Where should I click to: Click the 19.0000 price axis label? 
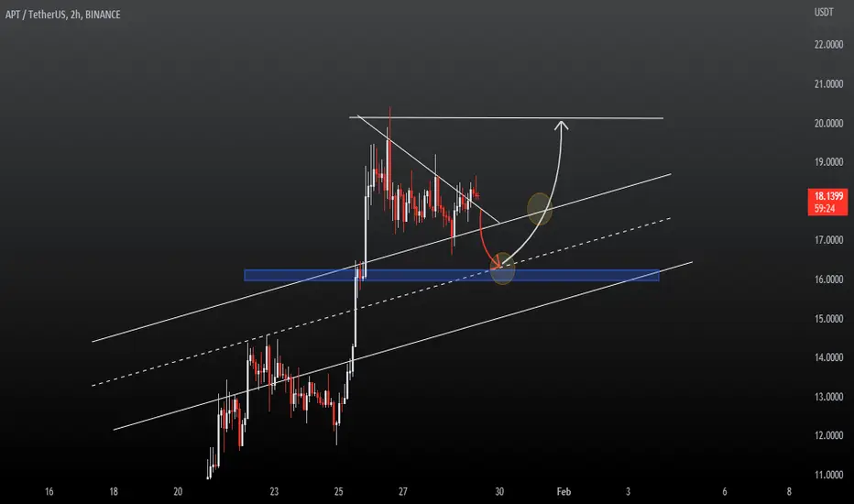pos(828,162)
